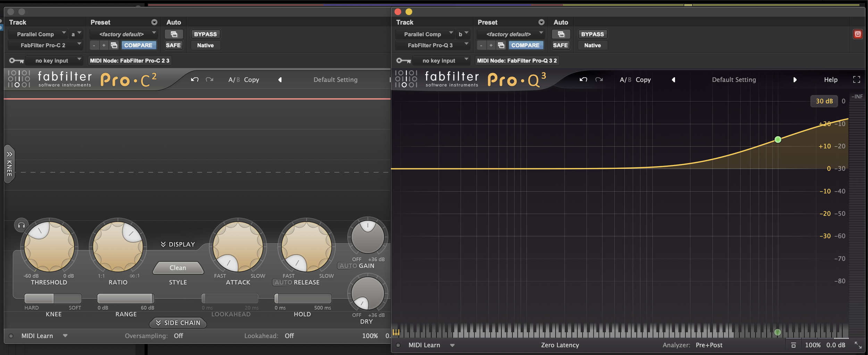Enable AUTO gain in Pro-C 2
Image resolution: width=868 pixels, height=355 pixels.
[x=348, y=266]
